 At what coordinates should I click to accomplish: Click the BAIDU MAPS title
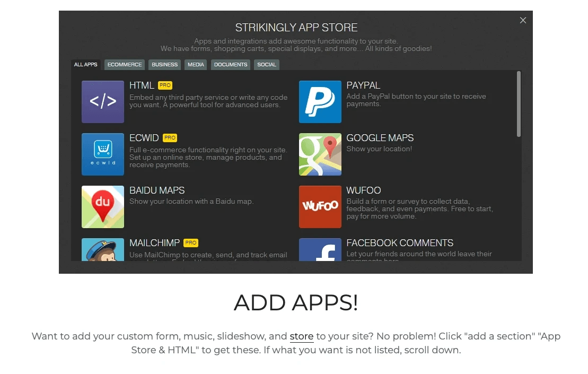point(157,190)
